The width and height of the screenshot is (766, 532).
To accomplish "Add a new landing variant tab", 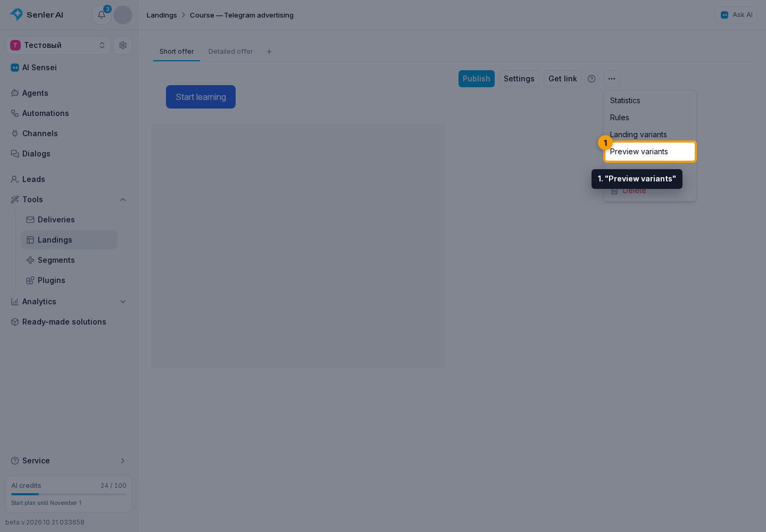I will (269, 52).
